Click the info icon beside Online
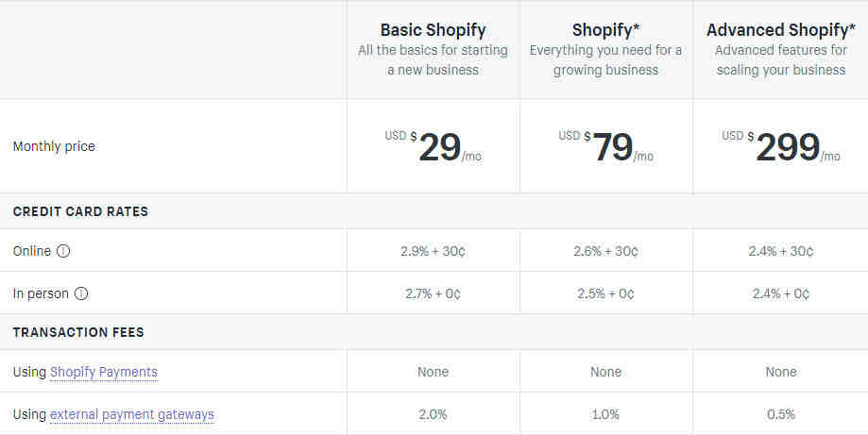The height and width of the screenshot is (435, 868). point(63,251)
